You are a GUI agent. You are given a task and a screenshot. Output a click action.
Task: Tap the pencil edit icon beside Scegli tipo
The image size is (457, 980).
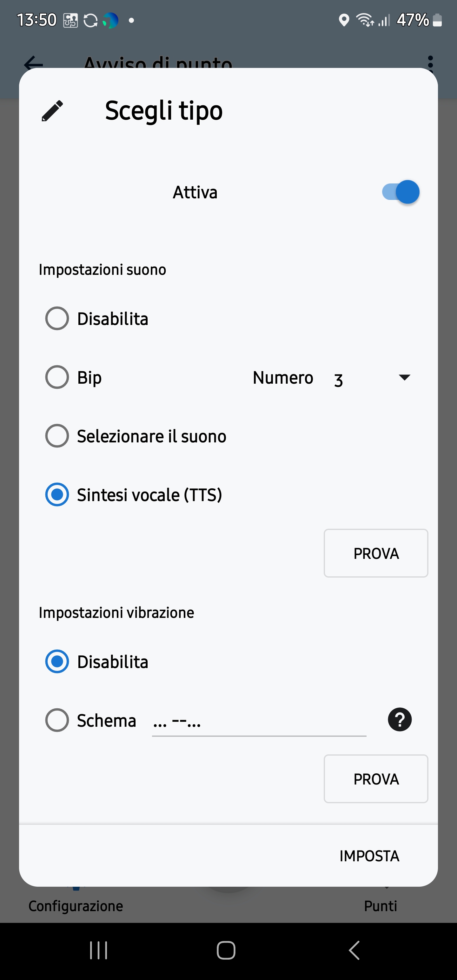(52, 111)
